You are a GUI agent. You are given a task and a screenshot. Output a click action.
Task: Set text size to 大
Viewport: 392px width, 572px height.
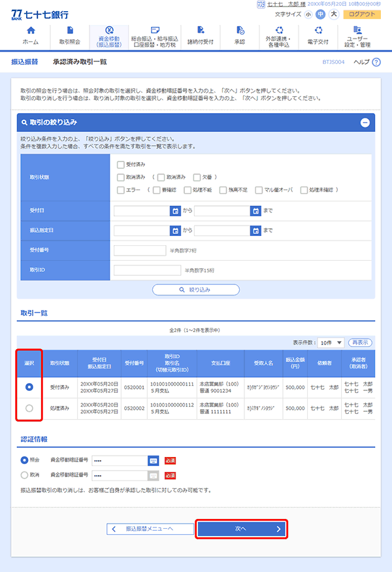[x=334, y=14]
